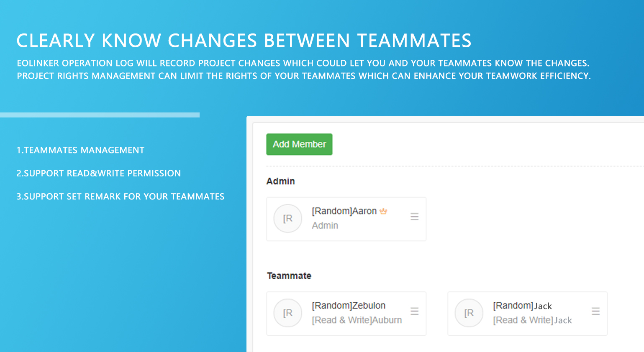
Task: Click the Admin role label under Aaron
Action: (x=325, y=225)
